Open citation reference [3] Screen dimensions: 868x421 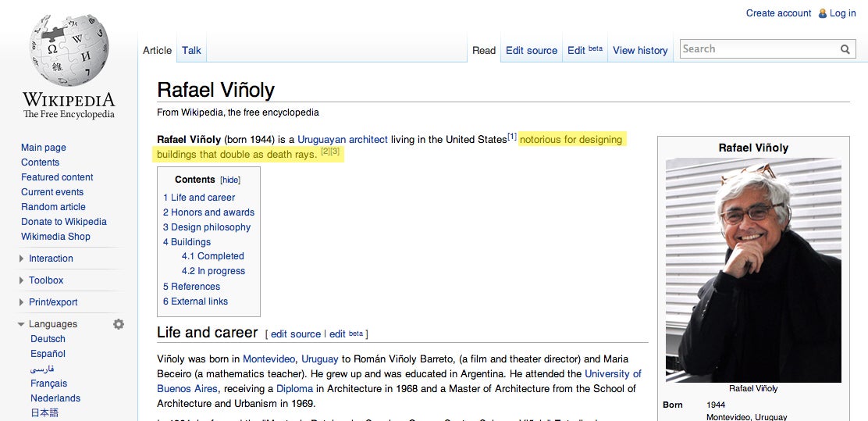tap(335, 152)
